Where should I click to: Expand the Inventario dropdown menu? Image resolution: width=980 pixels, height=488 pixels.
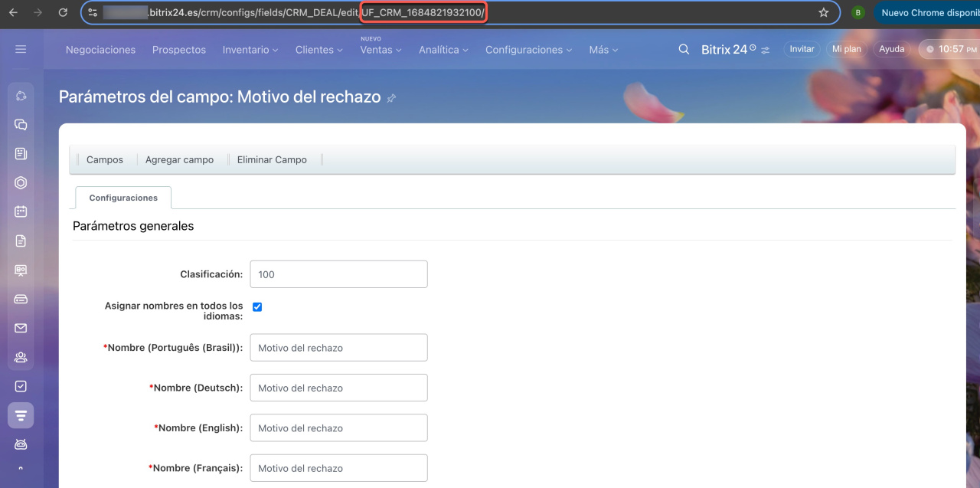tap(250, 50)
